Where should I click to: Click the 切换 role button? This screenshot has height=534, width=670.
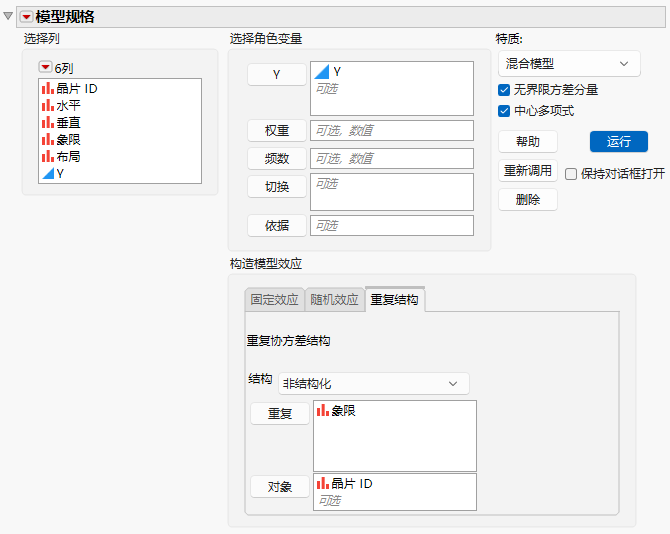pyautogui.click(x=276, y=187)
